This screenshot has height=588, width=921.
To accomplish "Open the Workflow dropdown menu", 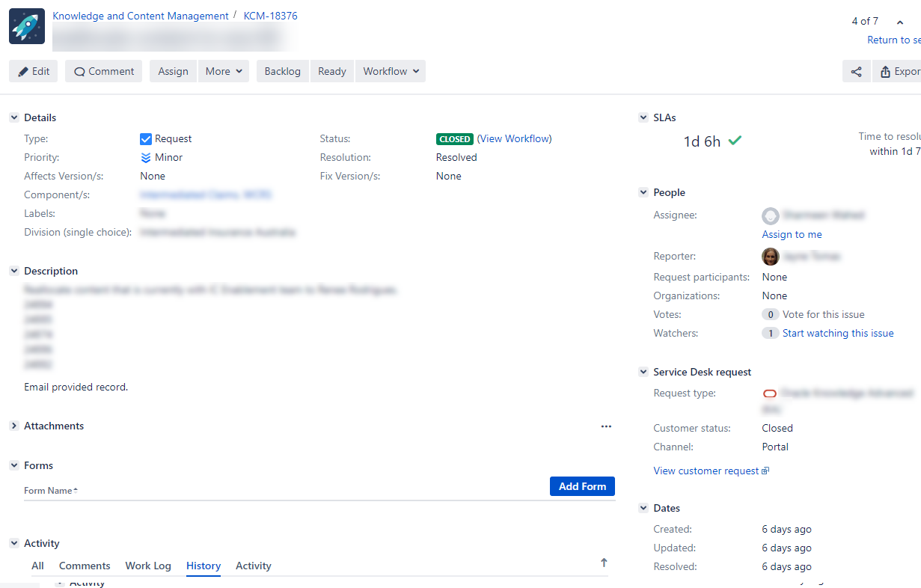I will coord(391,72).
